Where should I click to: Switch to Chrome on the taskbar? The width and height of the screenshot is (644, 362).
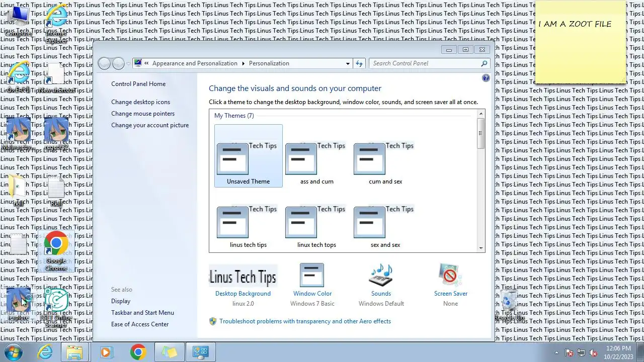(137, 352)
